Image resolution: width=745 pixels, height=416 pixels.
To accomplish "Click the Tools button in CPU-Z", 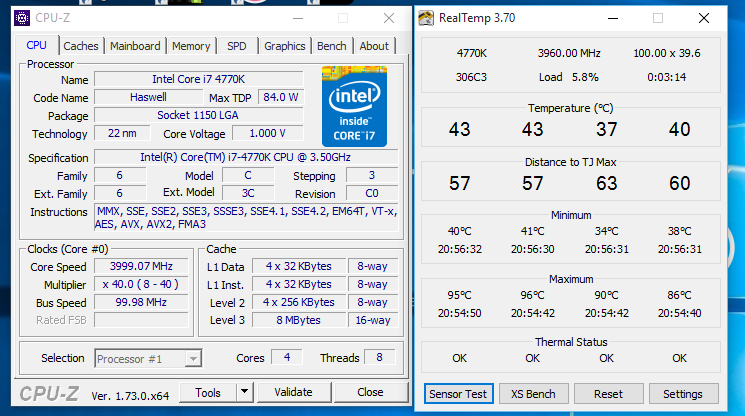I will [208, 392].
